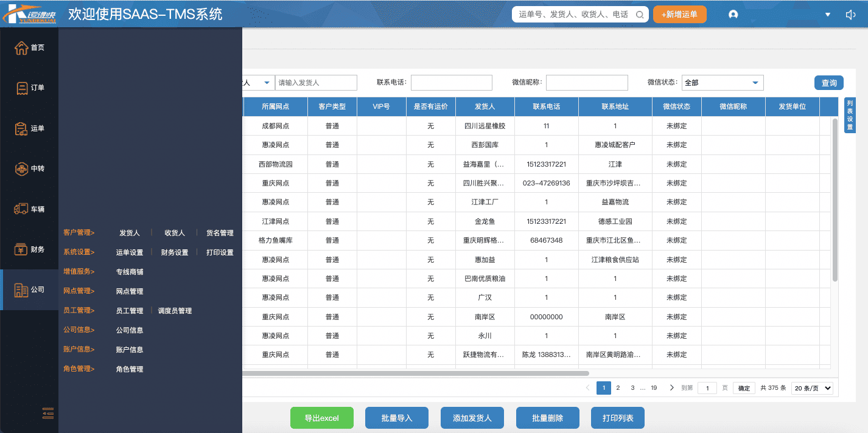Open the 20 条/页 page size dropdown
This screenshot has height=433, width=868.
(x=811, y=388)
